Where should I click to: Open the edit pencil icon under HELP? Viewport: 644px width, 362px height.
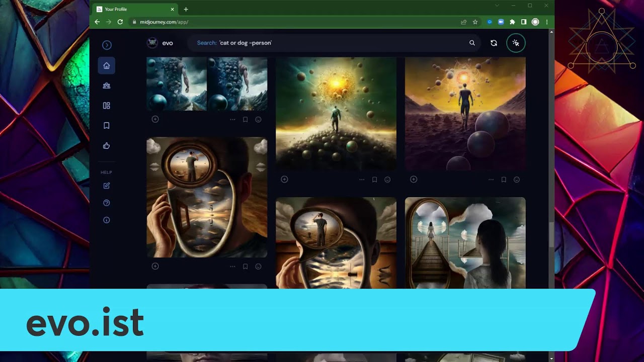pos(107,186)
